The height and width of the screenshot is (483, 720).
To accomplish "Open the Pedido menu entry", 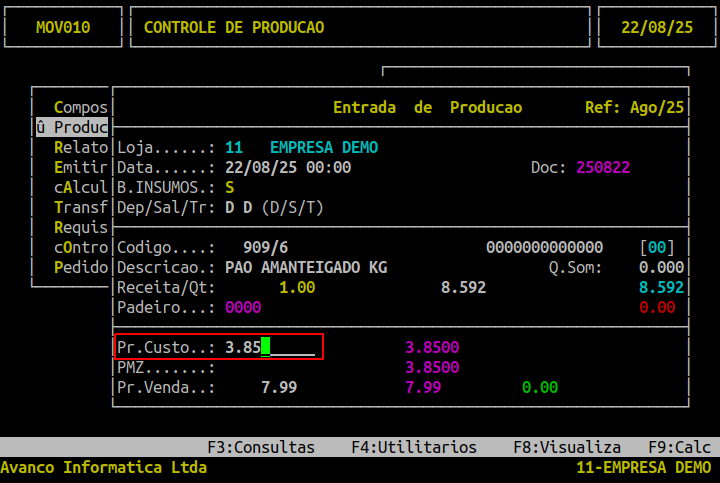I will coord(81,267).
